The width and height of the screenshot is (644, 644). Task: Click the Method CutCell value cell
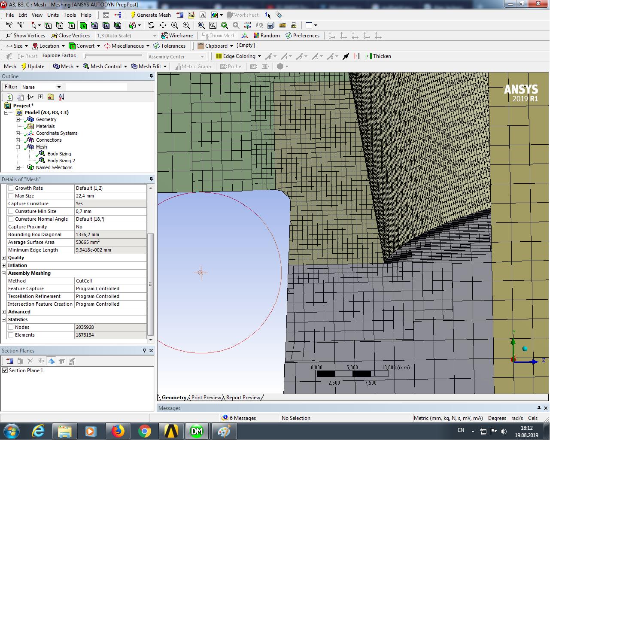pos(111,281)
